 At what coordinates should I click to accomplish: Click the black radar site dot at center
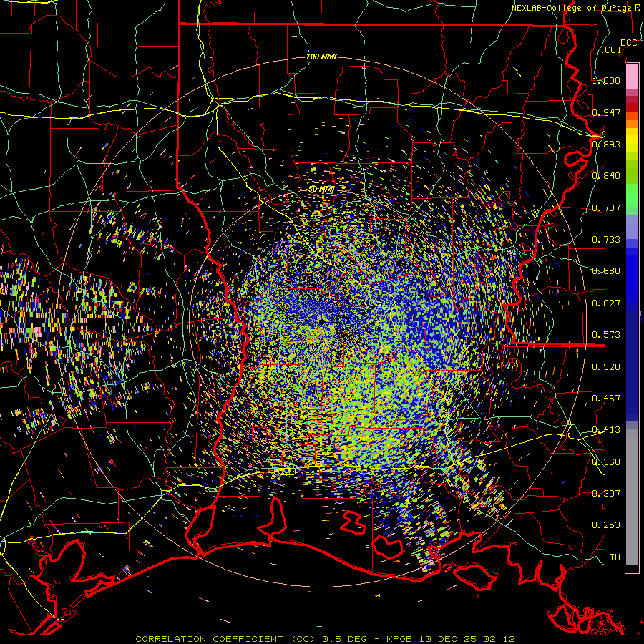322,321
